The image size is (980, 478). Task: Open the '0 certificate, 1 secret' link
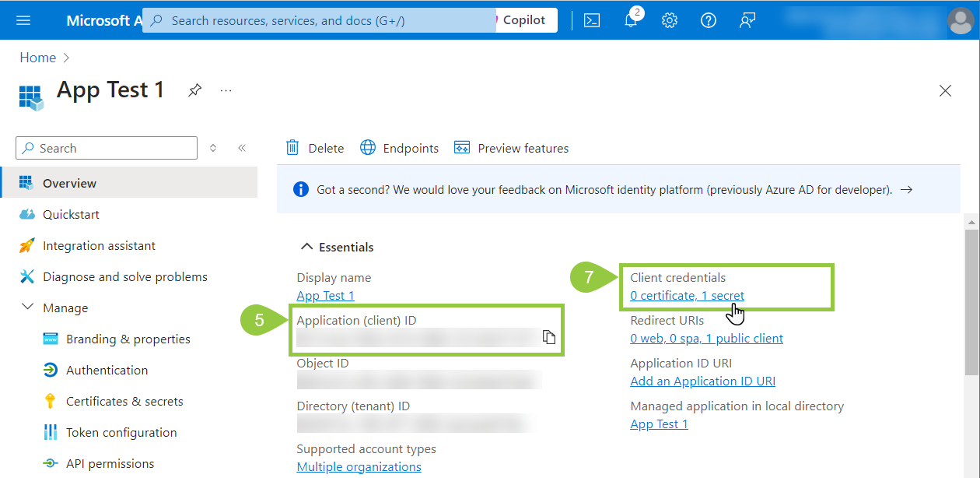click(x=687, y=296)
